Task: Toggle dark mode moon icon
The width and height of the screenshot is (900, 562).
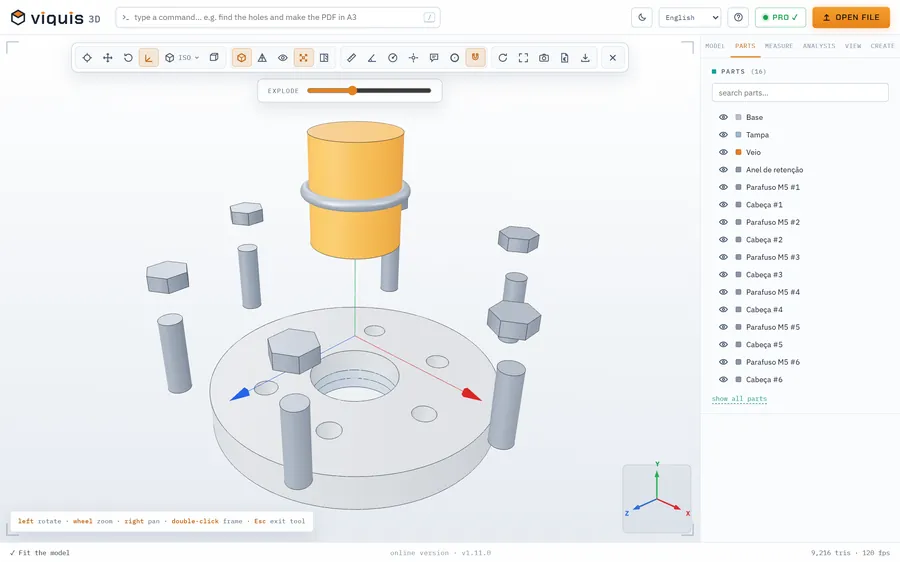Action: [642, 17]
